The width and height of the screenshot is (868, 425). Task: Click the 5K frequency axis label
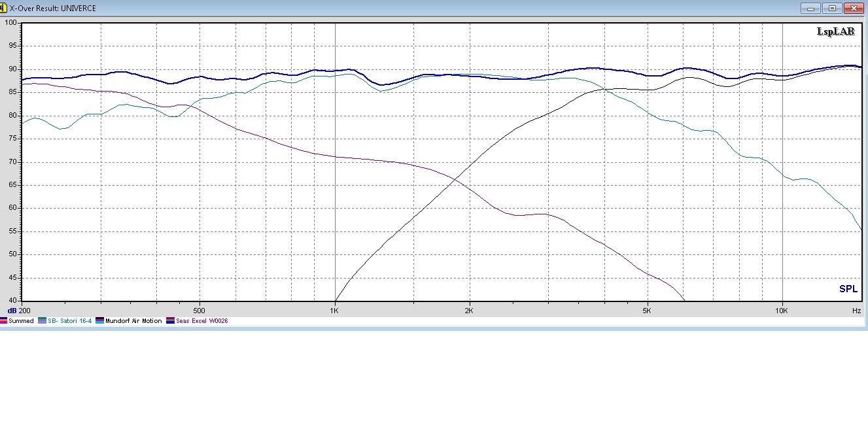pyautogui.click(x=647, y=311)
